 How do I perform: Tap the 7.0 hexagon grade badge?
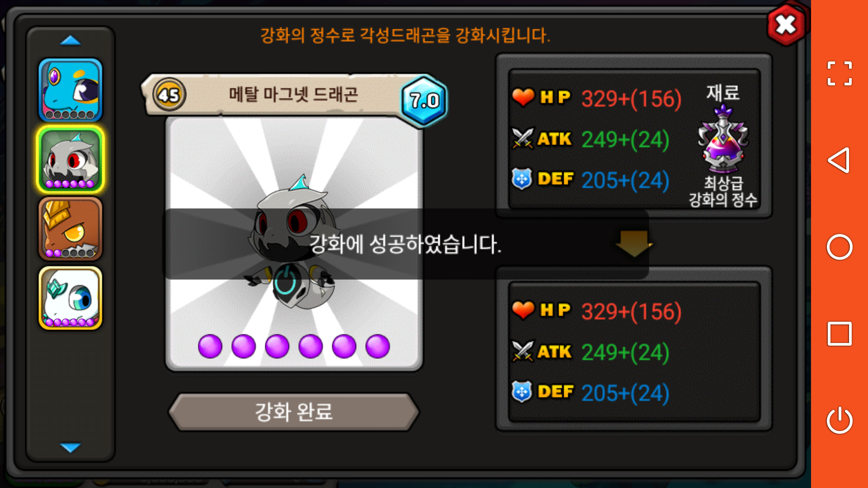pos(424,101)
